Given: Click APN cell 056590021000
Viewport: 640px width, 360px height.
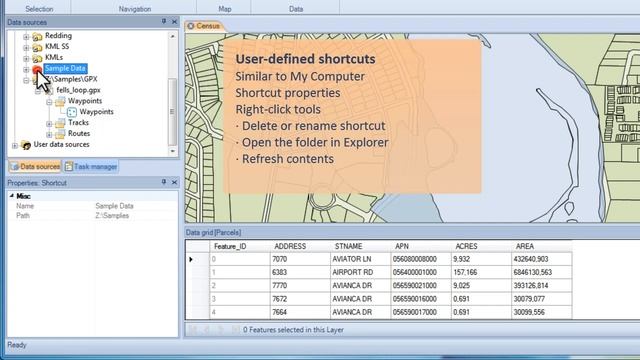Looking at the screenshot, I should [421, 286].
